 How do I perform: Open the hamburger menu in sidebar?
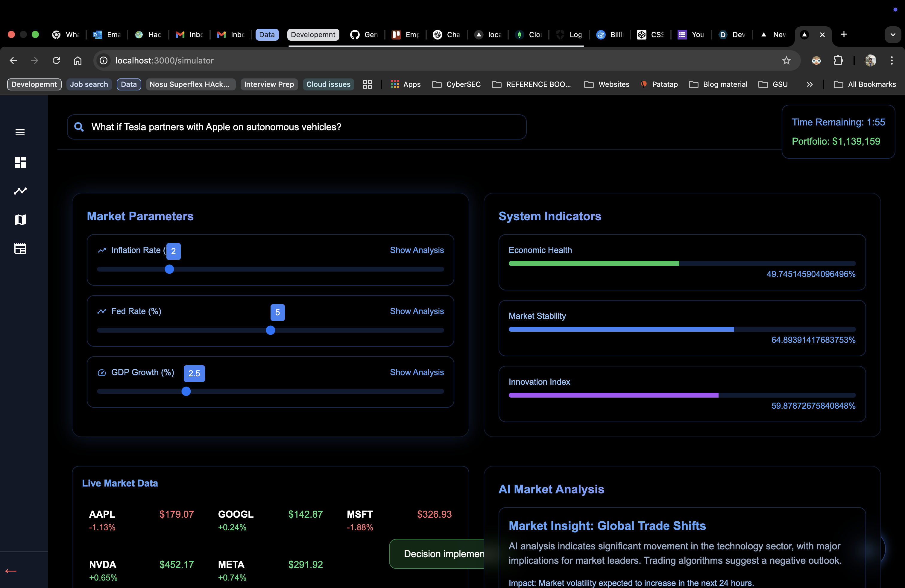20,132
